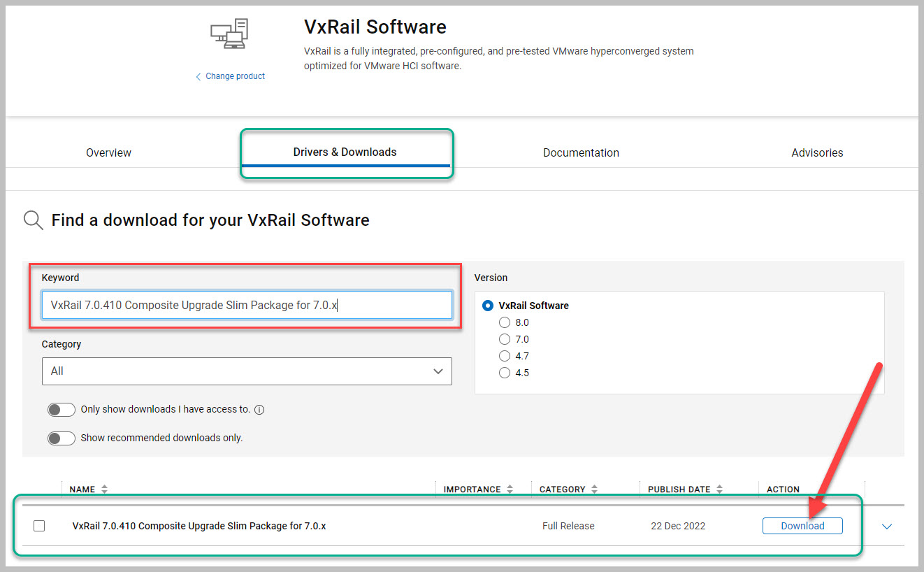Open the Category dropdown
Screen dimensions: 924x572
pos(247,371)
